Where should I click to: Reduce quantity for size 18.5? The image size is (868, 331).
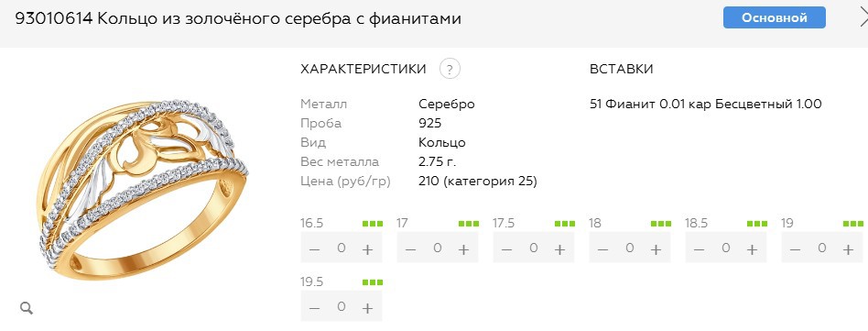(x=699, y=249)
